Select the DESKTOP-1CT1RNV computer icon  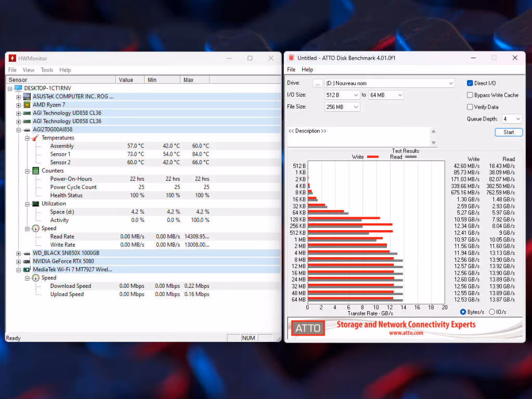18,88
